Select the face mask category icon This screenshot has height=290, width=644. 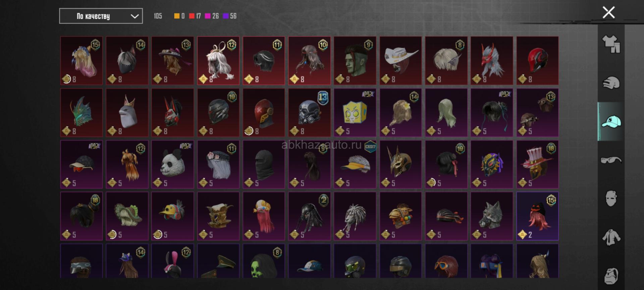point(611,199)
